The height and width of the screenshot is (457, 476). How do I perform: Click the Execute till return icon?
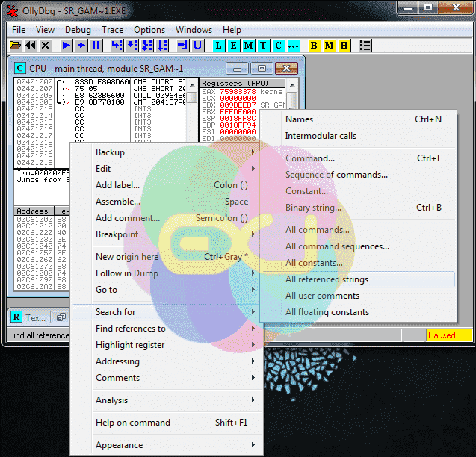183,46
